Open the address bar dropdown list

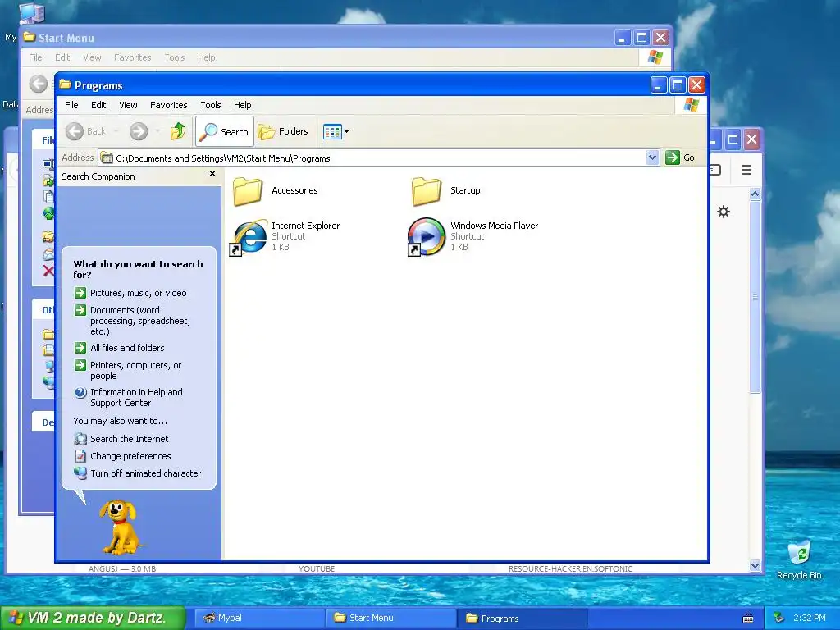[652, 157]
